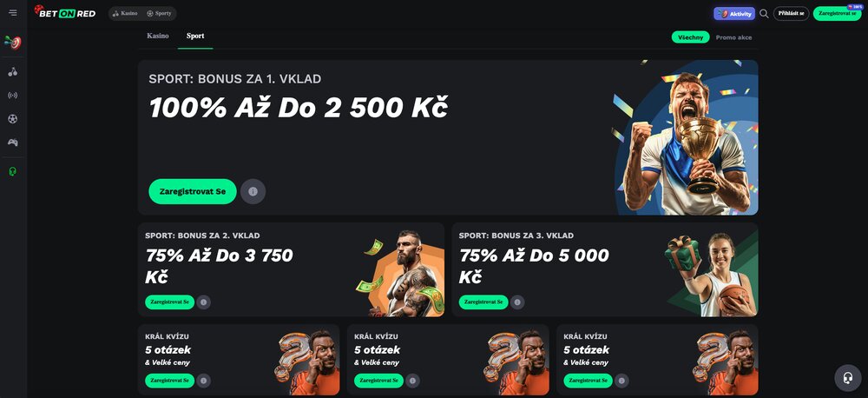Switch to the Kasino tab

point(158,36)
